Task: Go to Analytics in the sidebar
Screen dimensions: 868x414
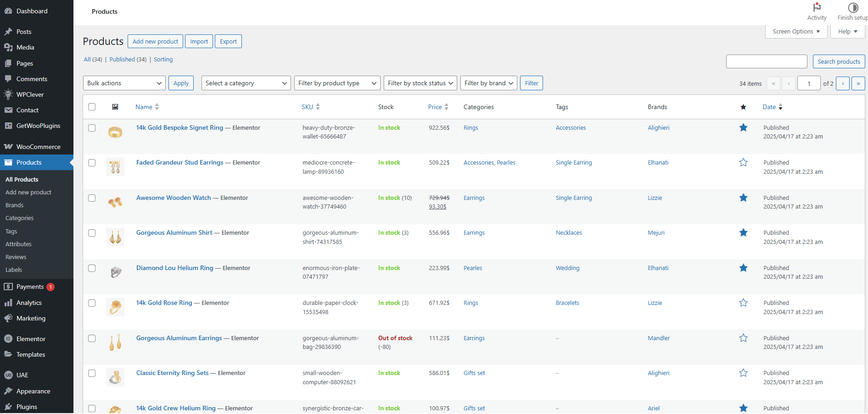Action: tap(29, 303)
